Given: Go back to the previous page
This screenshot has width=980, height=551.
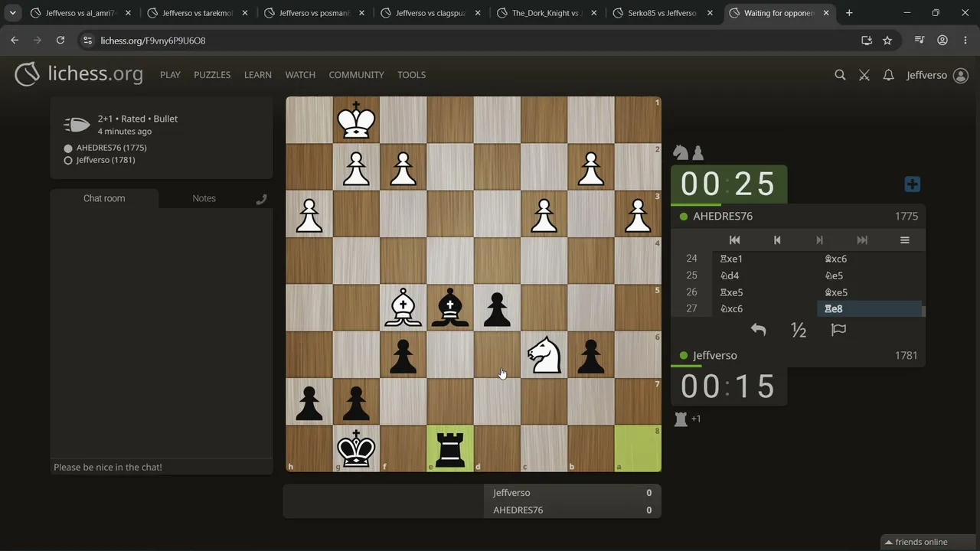Looking at the screenshot, I should click(15, 41).
